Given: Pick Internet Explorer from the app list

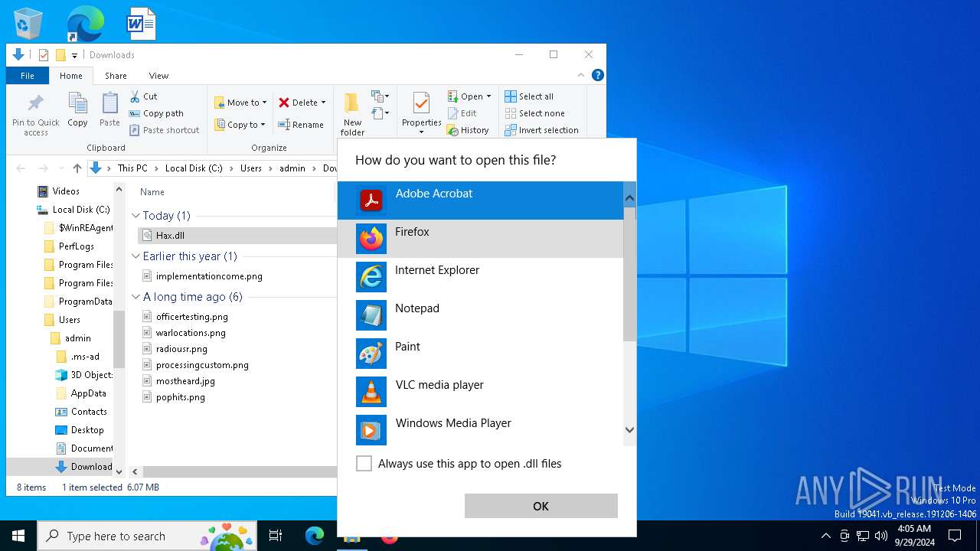Looking at the screenshot, I should coord(480,277).
